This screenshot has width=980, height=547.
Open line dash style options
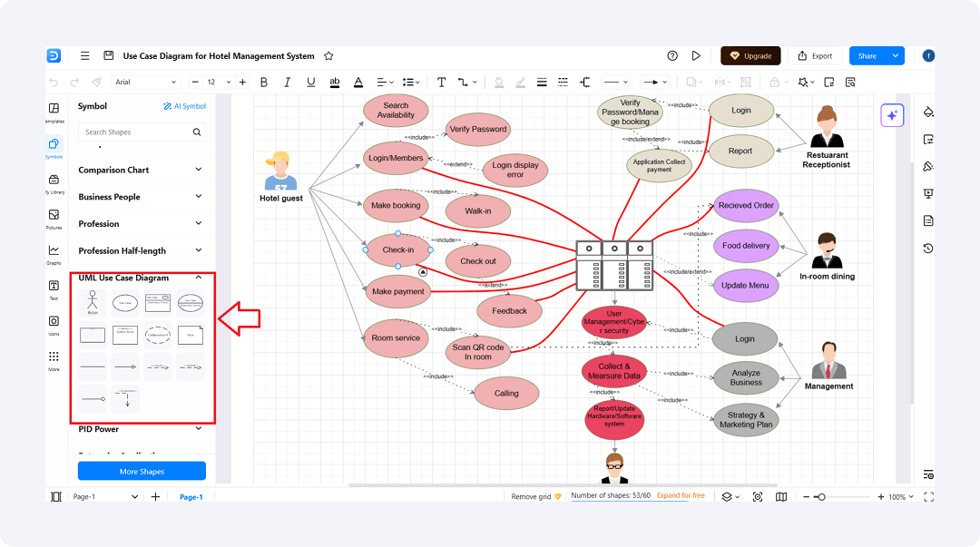click(x=563, y=82)
